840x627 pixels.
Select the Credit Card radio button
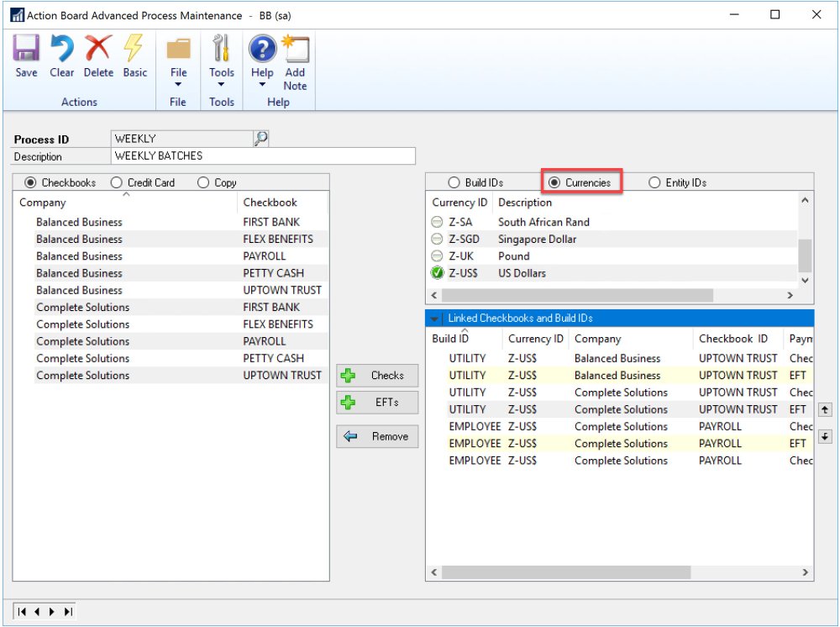pos(117,182)
